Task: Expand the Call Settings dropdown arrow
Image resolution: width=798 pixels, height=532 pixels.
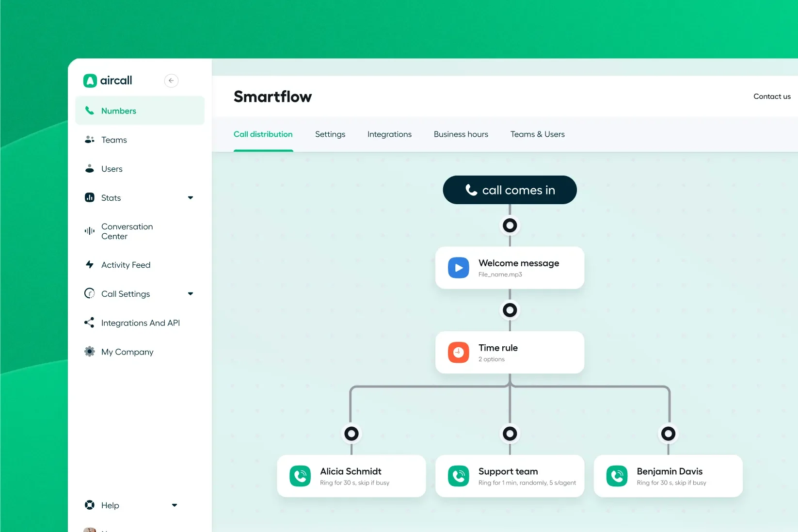Action: click(x=191, y=294)
